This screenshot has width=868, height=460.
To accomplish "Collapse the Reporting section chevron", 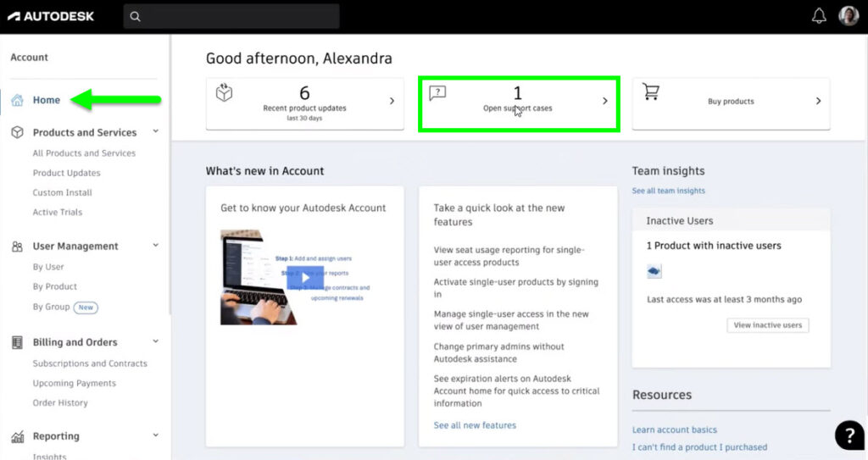I will pos(156,435).
